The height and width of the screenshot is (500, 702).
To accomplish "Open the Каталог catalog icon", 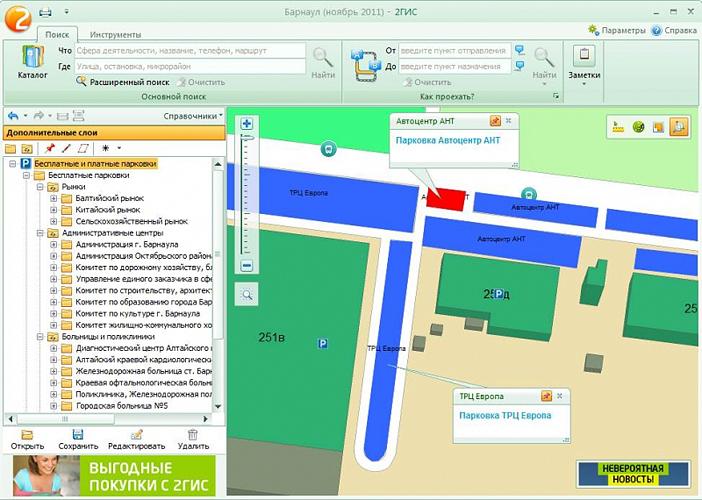I will (x=33, y=57).
